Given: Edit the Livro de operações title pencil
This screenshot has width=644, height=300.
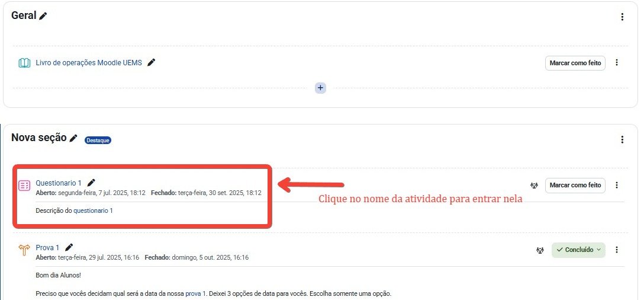Looking at the screenshot, I should click(151, 63).
